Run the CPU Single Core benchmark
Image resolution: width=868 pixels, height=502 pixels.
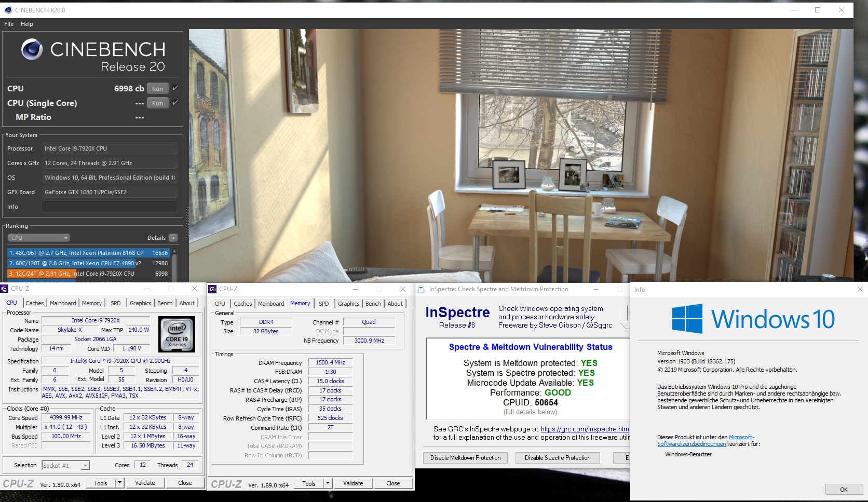pos(158,103)
